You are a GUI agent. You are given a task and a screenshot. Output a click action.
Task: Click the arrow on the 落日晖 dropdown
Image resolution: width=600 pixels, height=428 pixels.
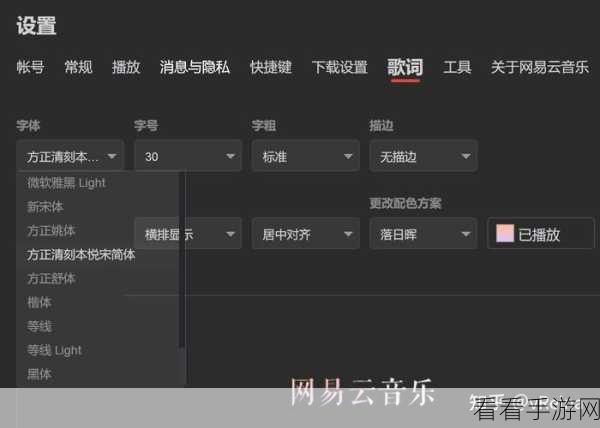point(466,234)
